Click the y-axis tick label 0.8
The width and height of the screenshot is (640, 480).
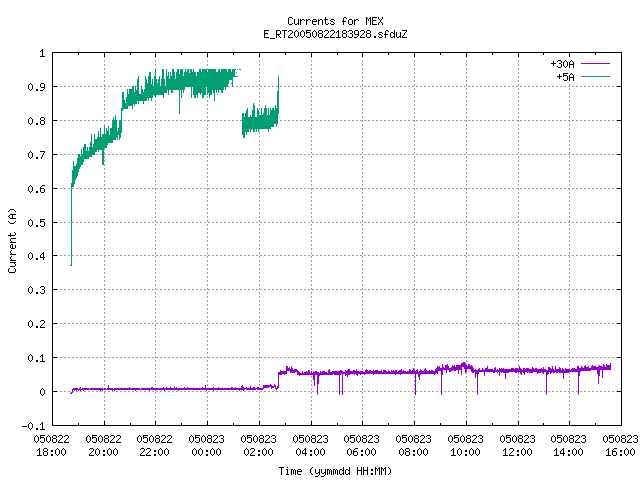(x=36, y=121)
